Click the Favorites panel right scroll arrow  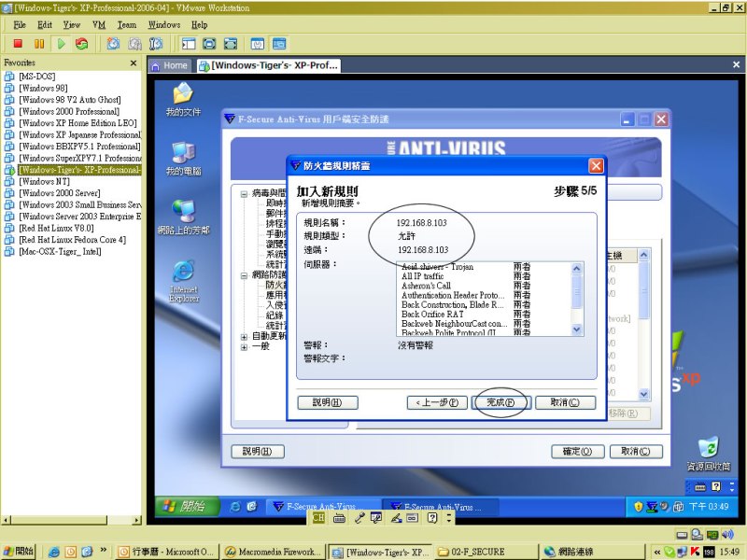click(x=137, y=520)
